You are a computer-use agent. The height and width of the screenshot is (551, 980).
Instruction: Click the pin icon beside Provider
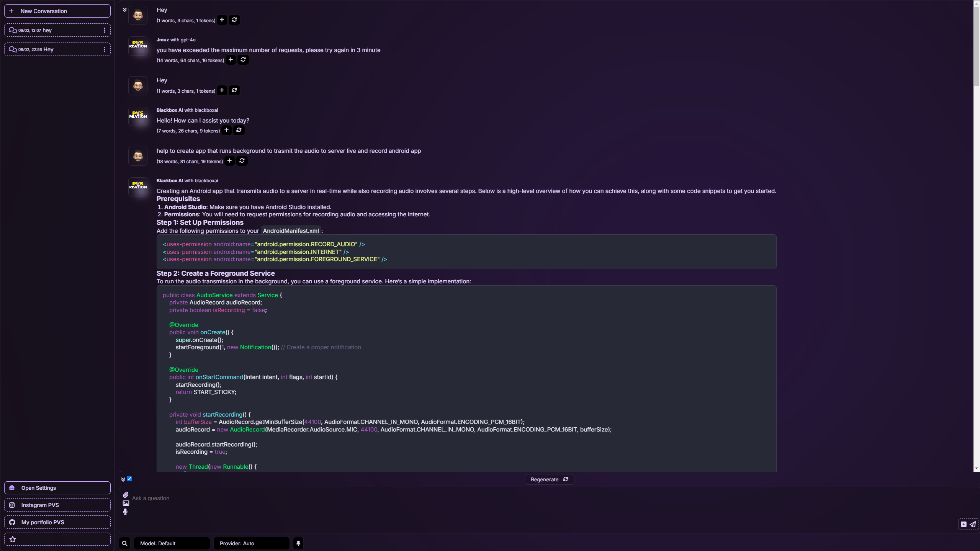click(298, 543)
